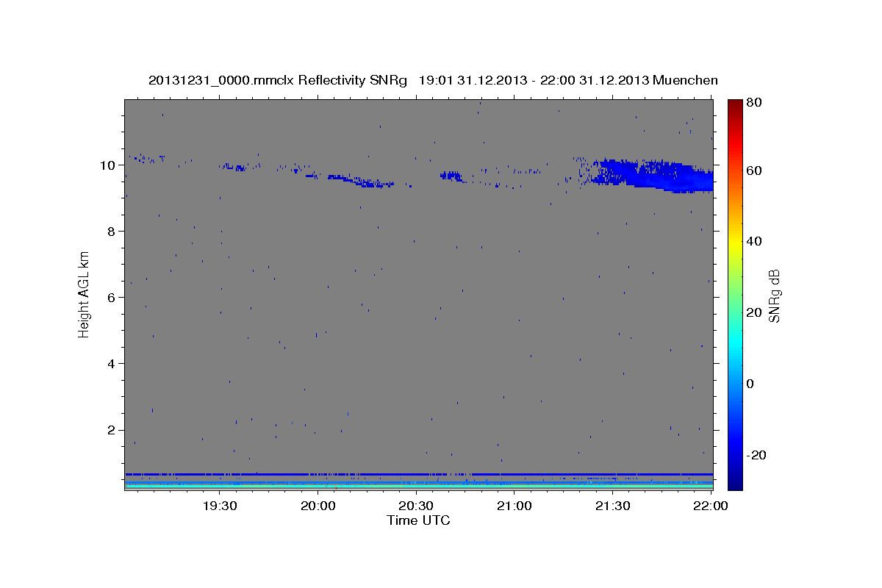This screenshot has height=588, width=882.
Task: Click the 21:00 time tick label
Action: coord(514,506)
